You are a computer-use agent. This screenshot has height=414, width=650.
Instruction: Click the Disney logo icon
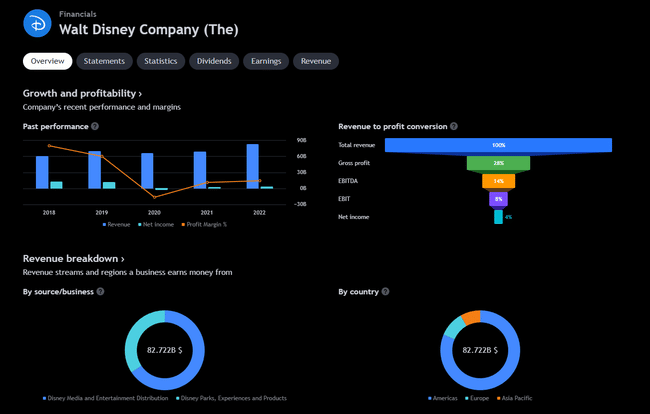pyautogui.click(x=37, y=22)
